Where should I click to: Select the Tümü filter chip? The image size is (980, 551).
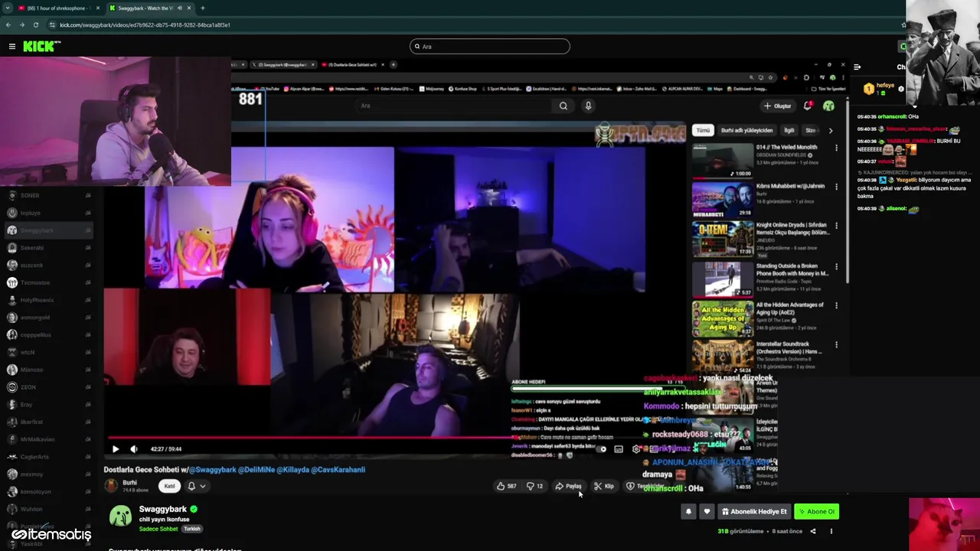pyautogui.click(x=703, y=130)
